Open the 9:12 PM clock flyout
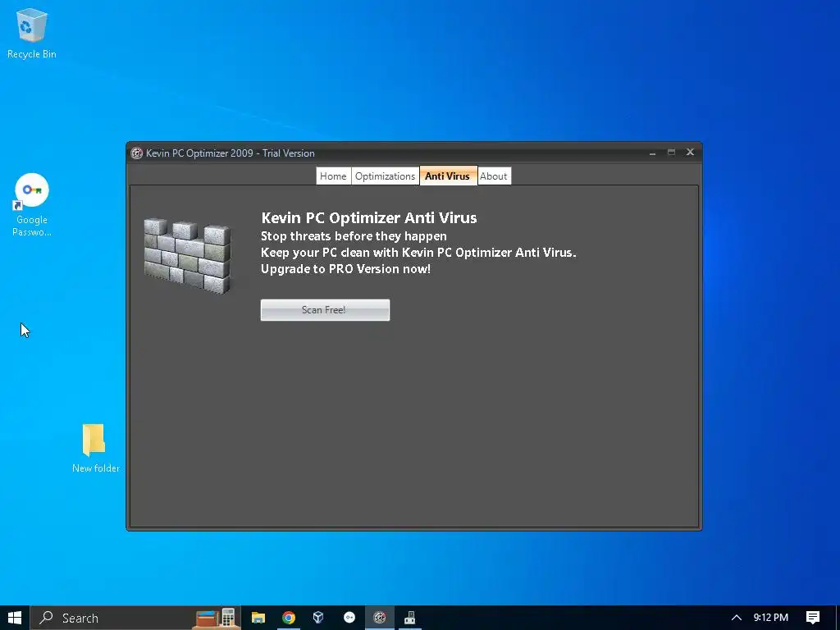Screen dimensions: 840x630 coord(771,618)
